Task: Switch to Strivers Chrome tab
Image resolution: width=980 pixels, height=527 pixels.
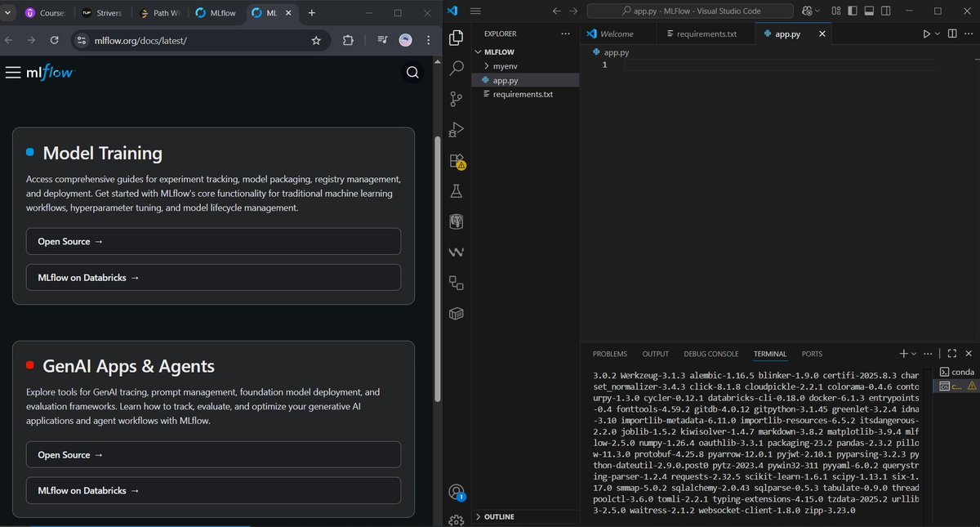Action: point(102,13)
